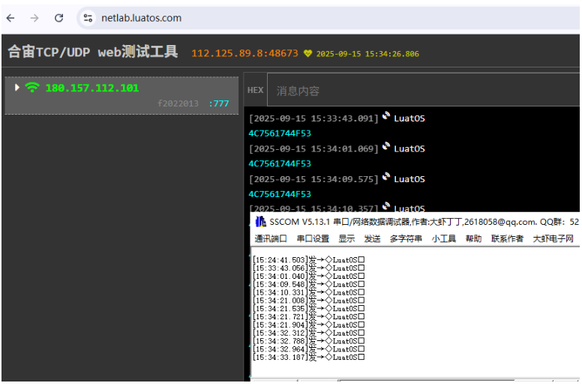Toggle HEX sending mode
The height and width of the screenshot is (392, 582).
[x=255, y=90]
